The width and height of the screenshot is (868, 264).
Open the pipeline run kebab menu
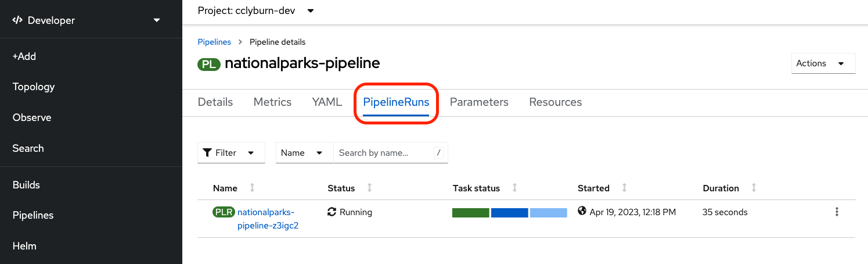point(837,212)
